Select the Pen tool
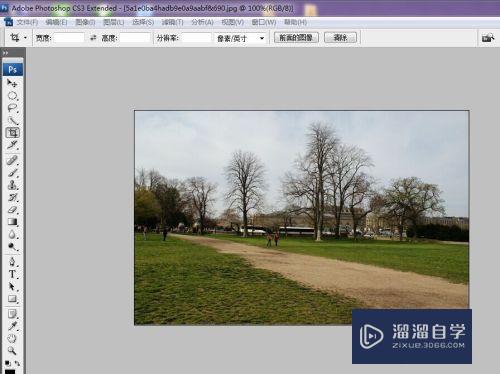This screenshot has width=500, height=374. point(12,261)
